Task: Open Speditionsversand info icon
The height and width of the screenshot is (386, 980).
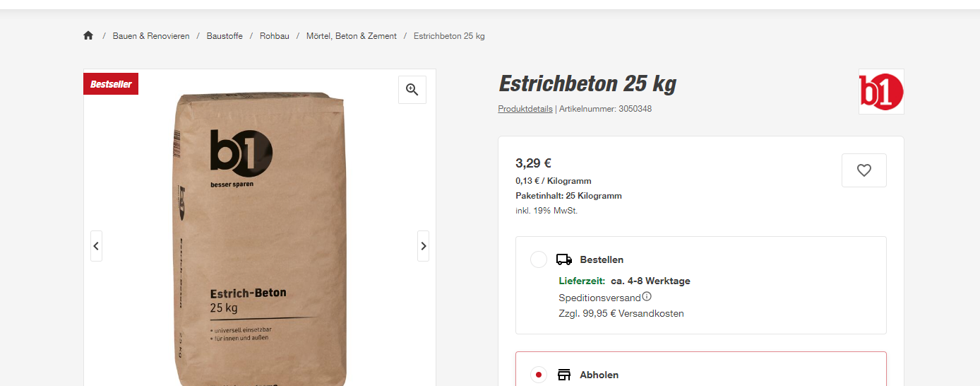Action: click(647, 297)
